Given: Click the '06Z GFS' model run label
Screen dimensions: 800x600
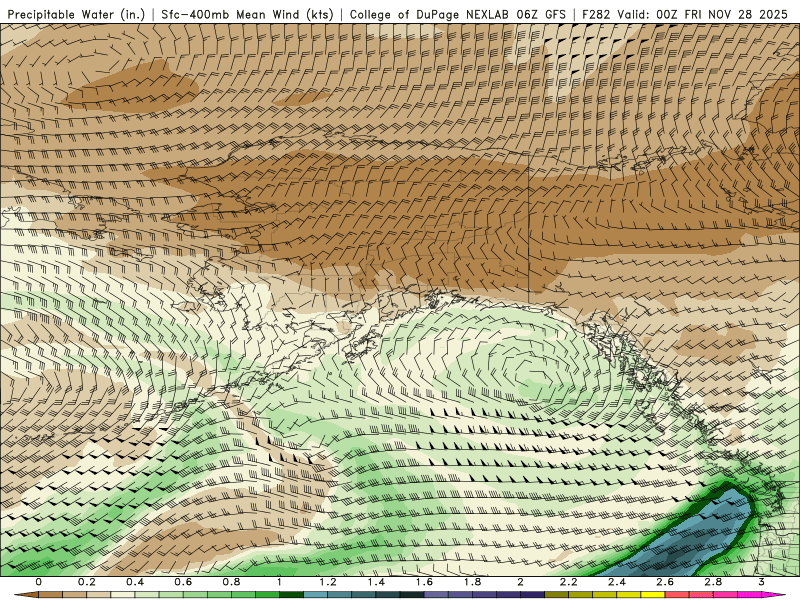Looking at the screenshot, I should tap(541, 14).
